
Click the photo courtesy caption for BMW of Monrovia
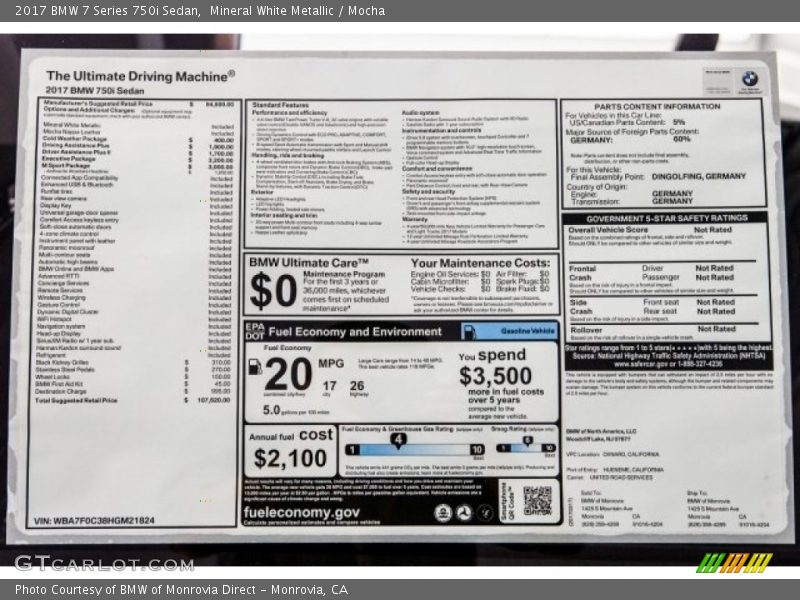181,590
